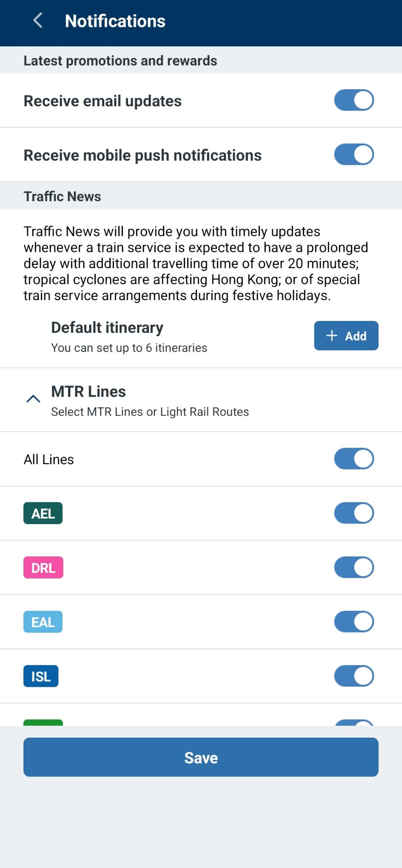Disable mobile push notifications switch
This screenshot has width=402, height=868.
coord(354,155)
